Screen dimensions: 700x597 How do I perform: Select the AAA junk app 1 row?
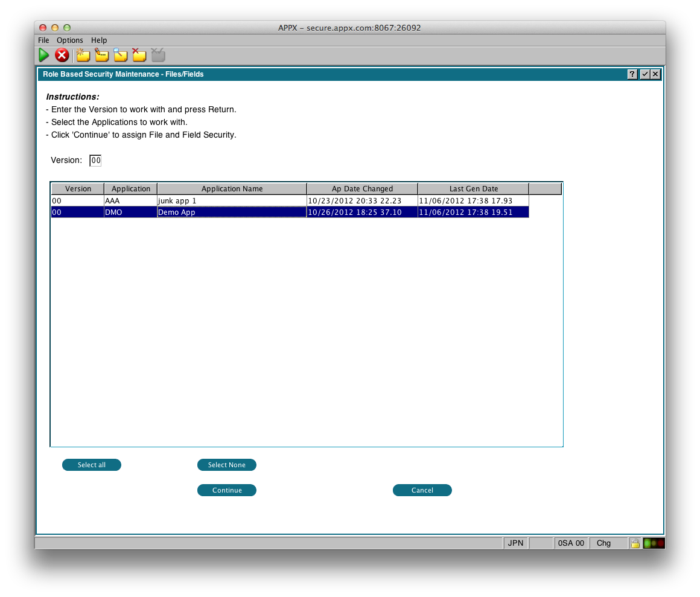tap(232, 201)
